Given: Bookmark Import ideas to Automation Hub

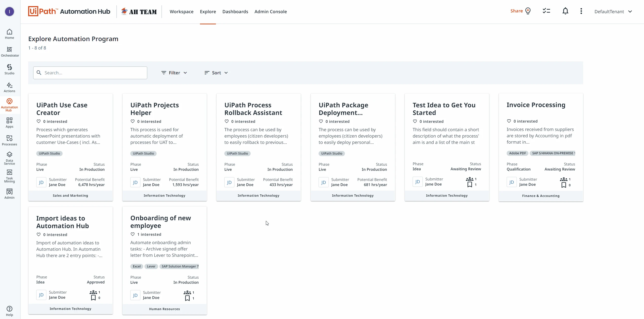Looking at the screenshot, I should tap(93, 298).
